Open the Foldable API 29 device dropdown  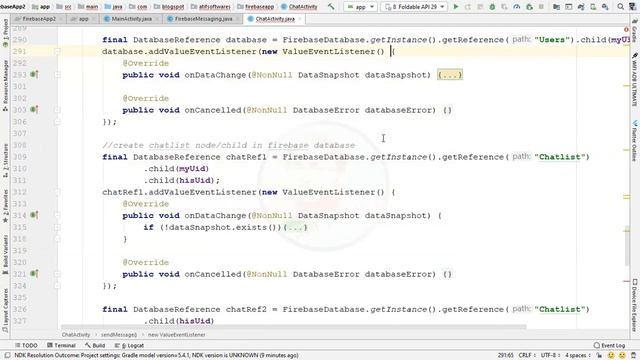coord(415,7)
